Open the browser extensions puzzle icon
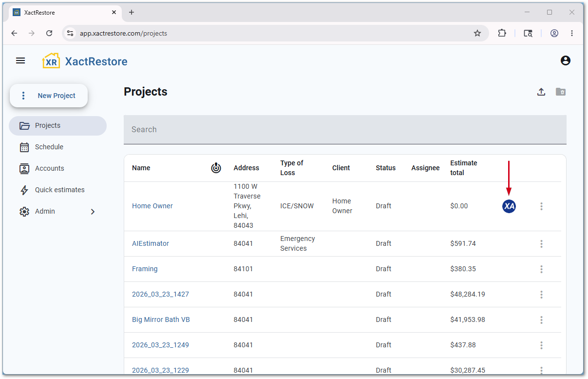 point(502,33)
